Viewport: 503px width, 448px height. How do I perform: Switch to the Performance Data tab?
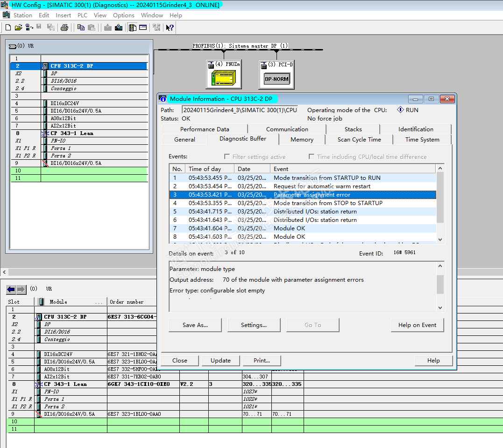205,129
